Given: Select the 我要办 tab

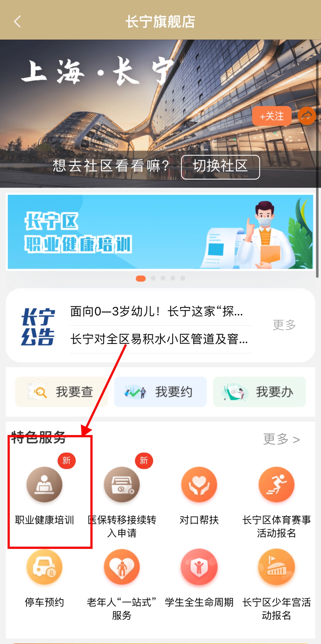Looking at the screenshot, I should (259, 392).
